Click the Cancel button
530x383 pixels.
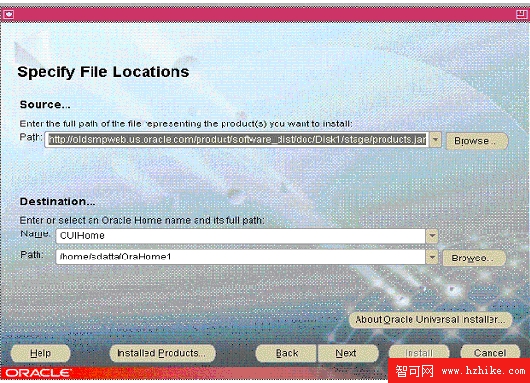pyautogui.click(x=490, y=353)
